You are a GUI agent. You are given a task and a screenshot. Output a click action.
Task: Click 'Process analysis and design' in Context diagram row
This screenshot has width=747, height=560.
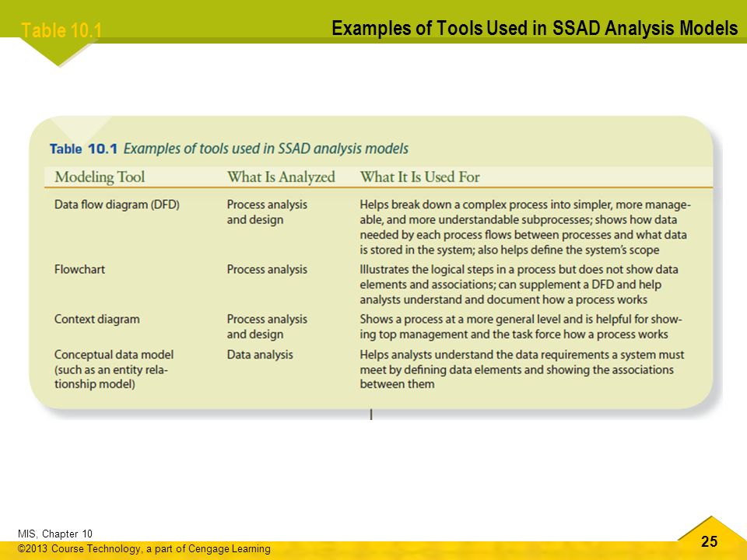click(x=267, y=327)
